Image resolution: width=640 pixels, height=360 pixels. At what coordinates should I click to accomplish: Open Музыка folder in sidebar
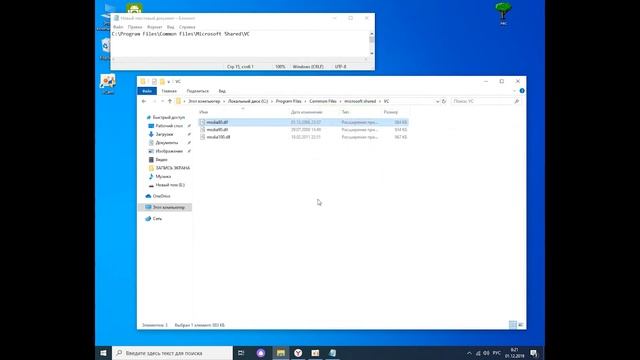pyautogui.click(x=163, y=176)
